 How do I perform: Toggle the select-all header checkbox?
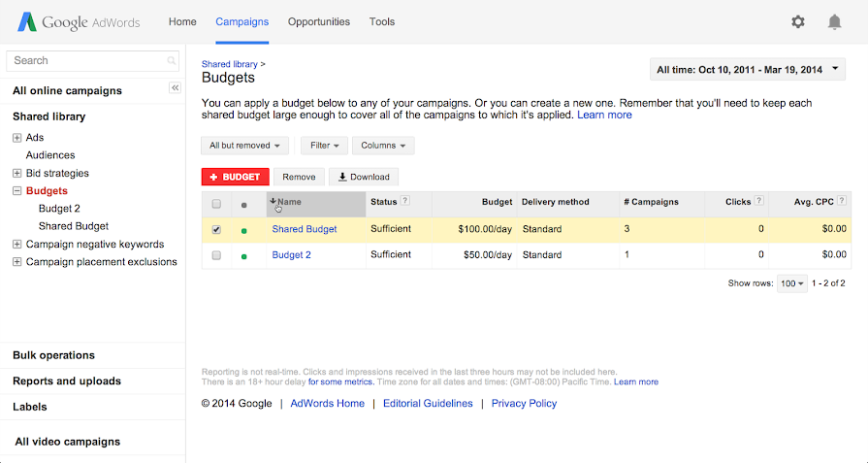216,204
